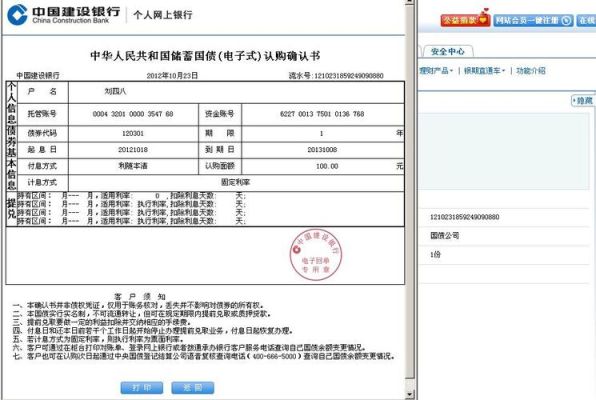Image resolution: width=596 pixels, height=400 pixels.
Task: Click the red electronic receipt seal stamp
Action: [315, 254]
